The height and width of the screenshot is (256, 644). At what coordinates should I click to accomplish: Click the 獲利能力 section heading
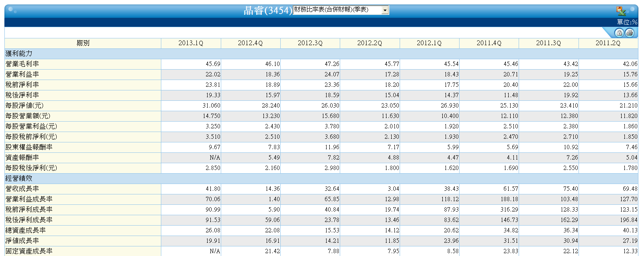19,54
